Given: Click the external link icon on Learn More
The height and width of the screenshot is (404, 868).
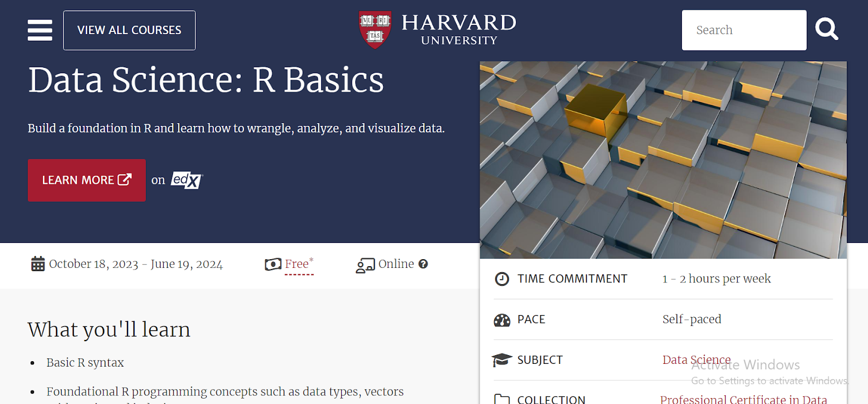Looking at the screenshot, I should (x=125, y=179).
